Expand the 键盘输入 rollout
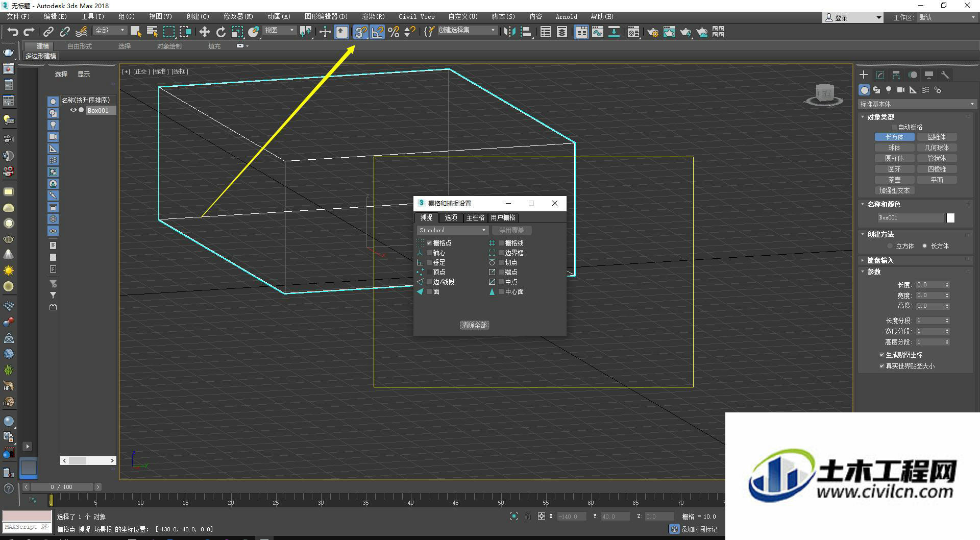The image size is (980, 540). click(x=880, y=260)
